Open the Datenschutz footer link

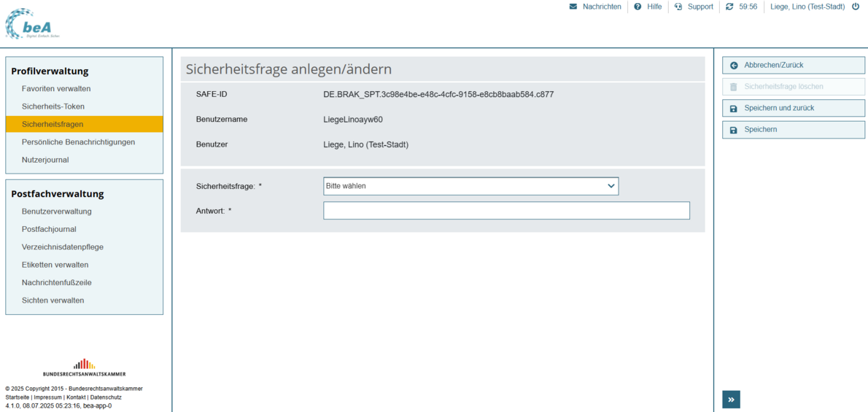[x=106, y=397]
